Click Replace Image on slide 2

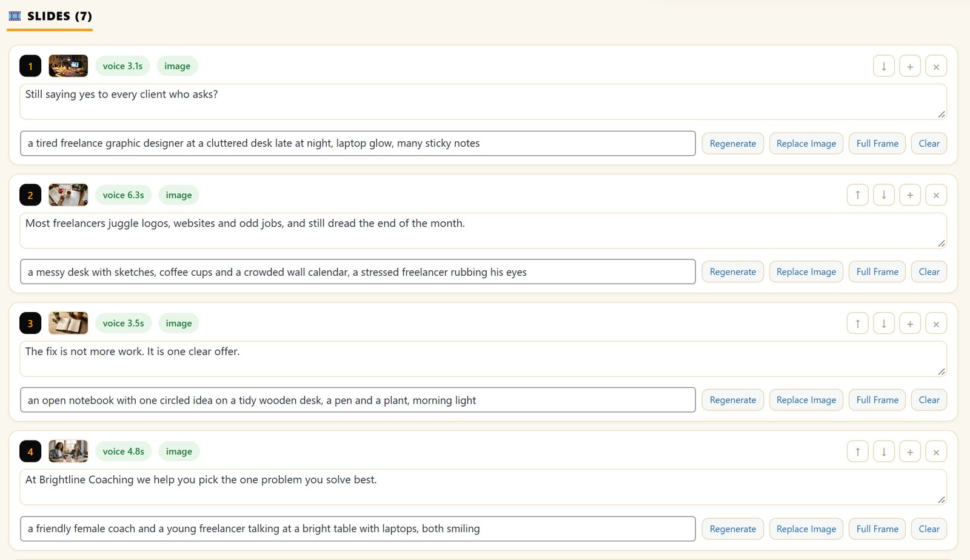pyautogui.click(x=806, y=272)
